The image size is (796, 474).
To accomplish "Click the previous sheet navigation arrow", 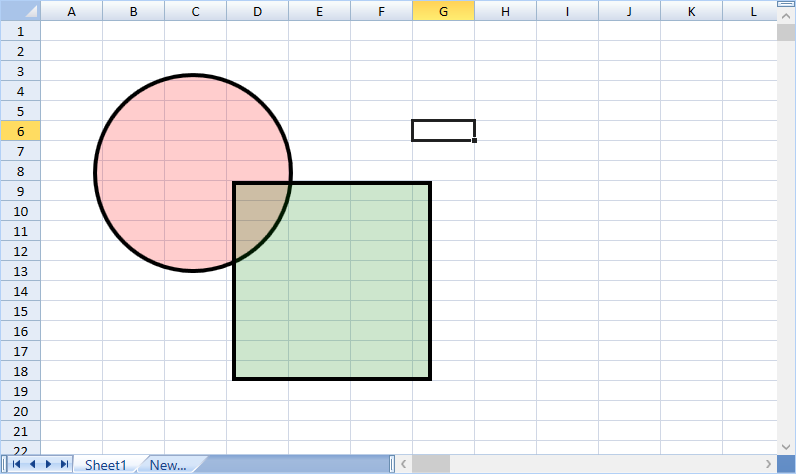I will click(x=33, y=464).
